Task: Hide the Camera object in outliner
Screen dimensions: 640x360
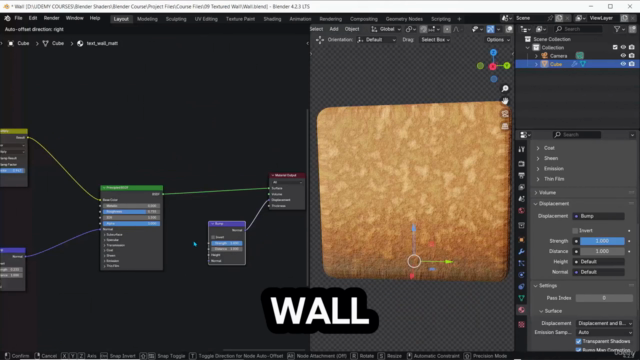Action: (623, 56)
